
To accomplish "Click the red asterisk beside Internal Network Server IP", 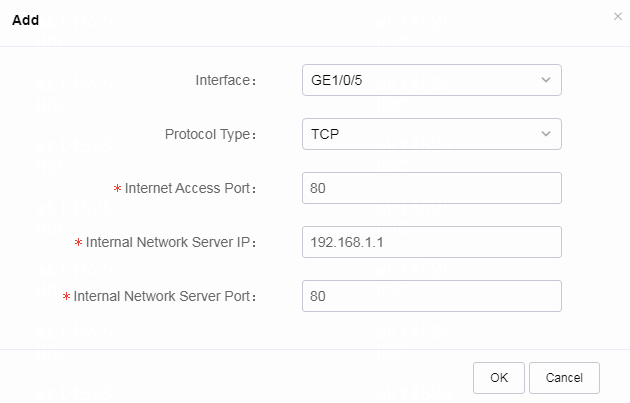I will pos(78,242).
